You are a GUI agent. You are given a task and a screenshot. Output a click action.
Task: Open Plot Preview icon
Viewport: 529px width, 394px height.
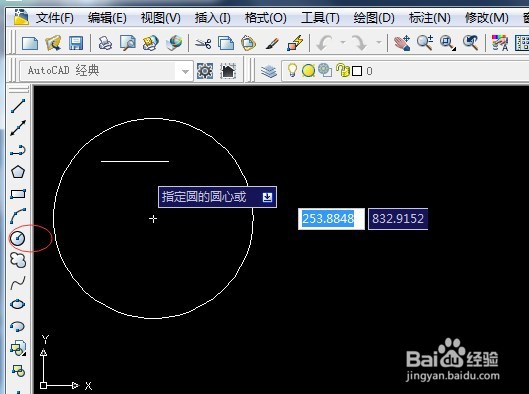(128, 43)
